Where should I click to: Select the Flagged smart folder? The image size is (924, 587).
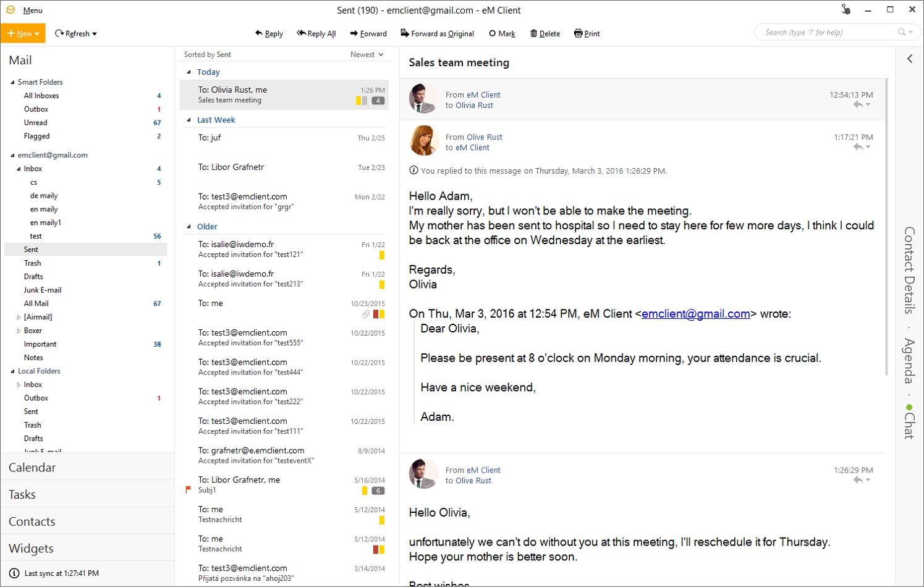[x=37, y=137]
